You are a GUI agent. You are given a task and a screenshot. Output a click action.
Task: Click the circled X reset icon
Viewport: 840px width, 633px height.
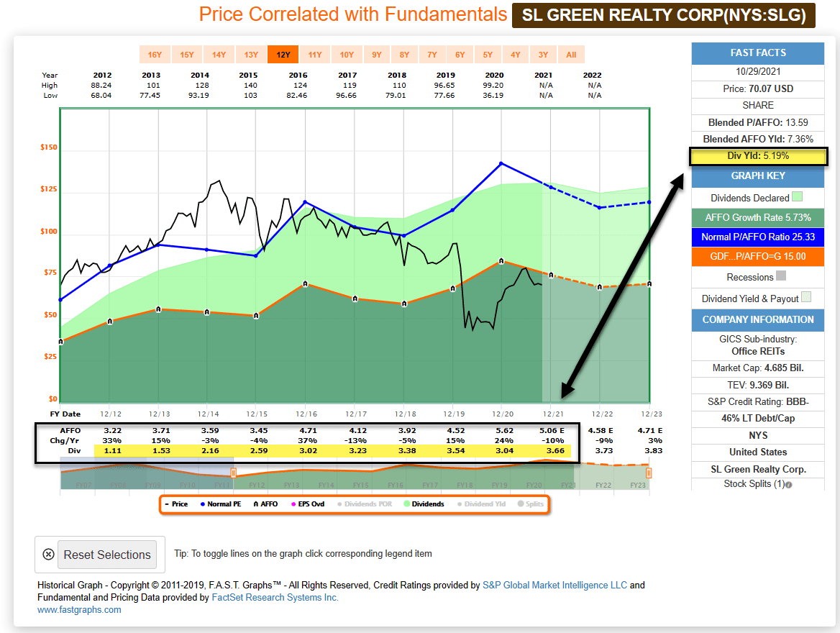[48, 555]
